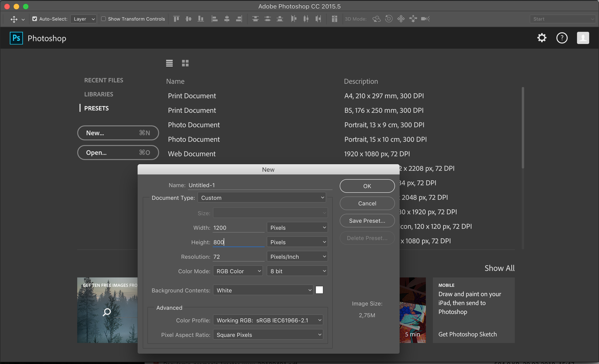Screen dimensions: 599x364
Task: Click search magnifier on stock image
Action: [107, 312]
